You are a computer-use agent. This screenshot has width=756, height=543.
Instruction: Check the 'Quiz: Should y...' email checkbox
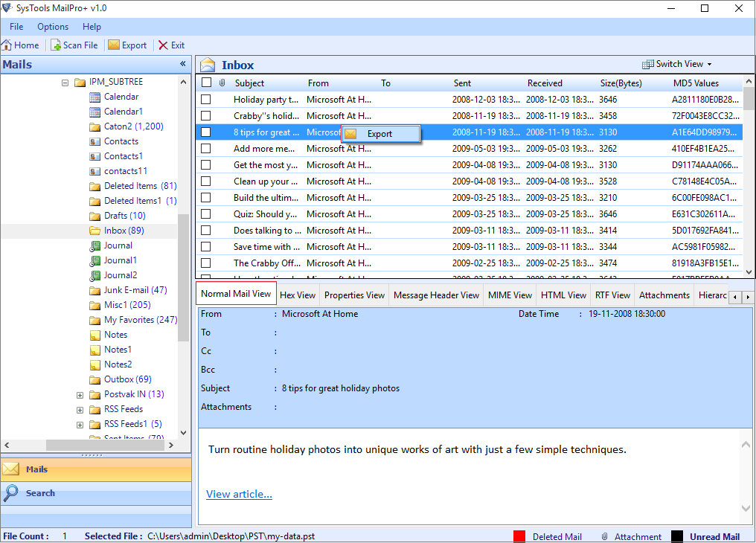[x=206, y=214]
